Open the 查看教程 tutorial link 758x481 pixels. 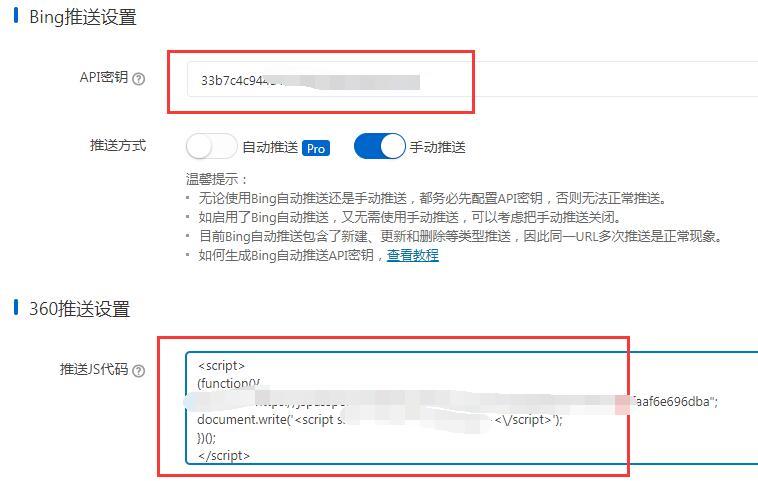[413, 255]
